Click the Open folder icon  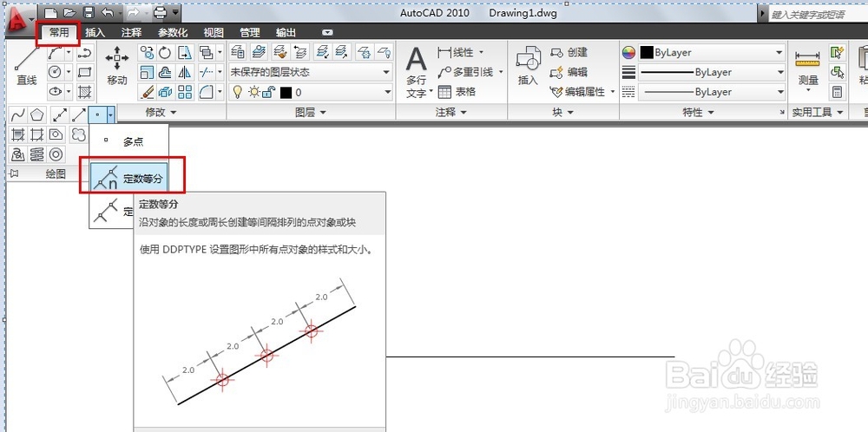click(69, 12)
